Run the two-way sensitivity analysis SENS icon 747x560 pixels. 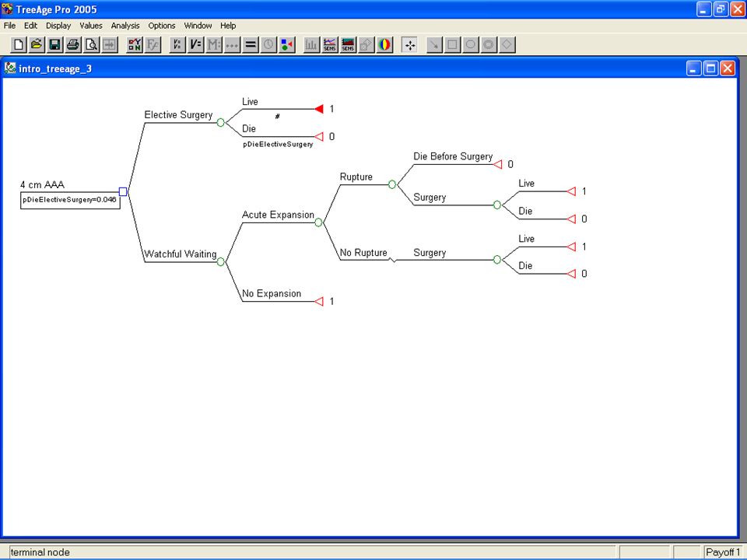(x=348, y=45)
